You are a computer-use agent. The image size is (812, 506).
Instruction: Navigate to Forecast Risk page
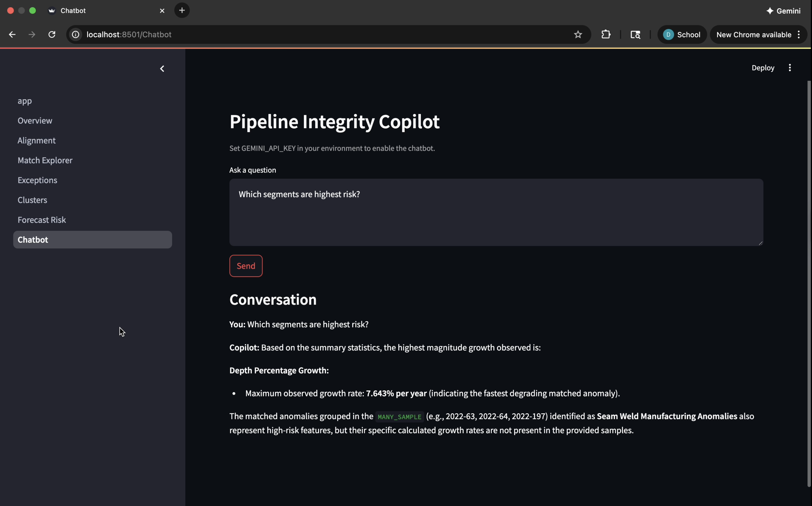[42, 220]
